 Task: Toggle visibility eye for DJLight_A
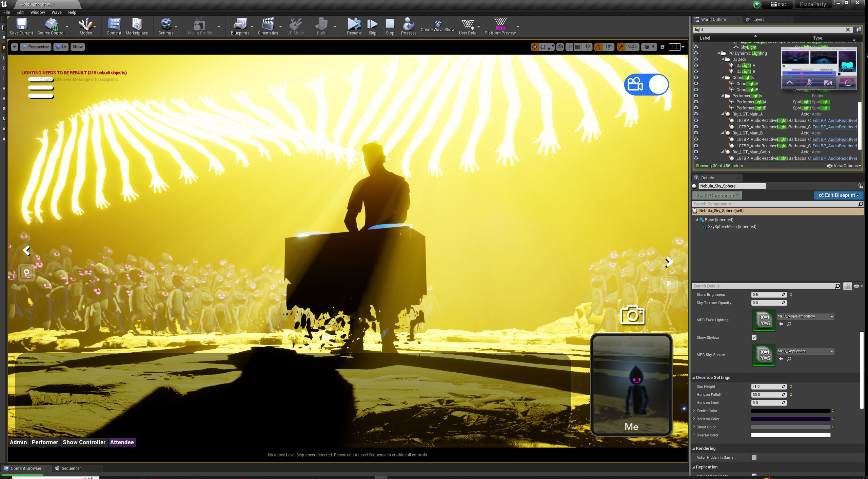696,65
